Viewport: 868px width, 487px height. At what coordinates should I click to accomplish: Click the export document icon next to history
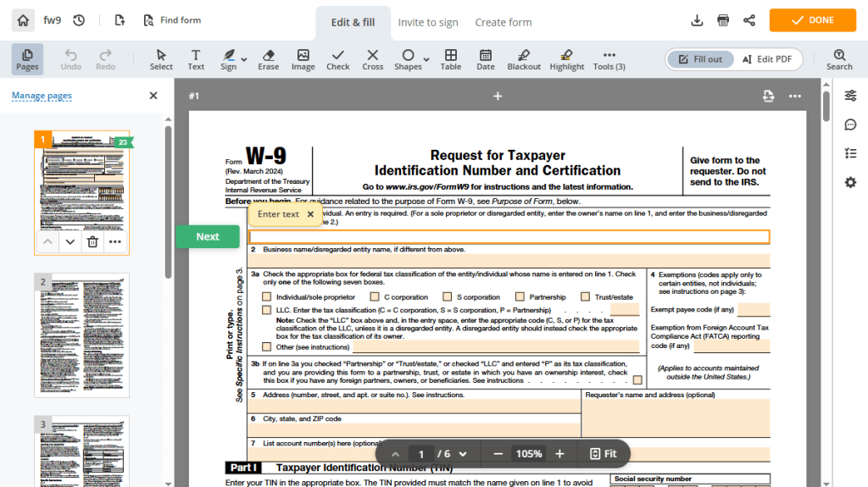pyautogui.click(x=120, y=20)
